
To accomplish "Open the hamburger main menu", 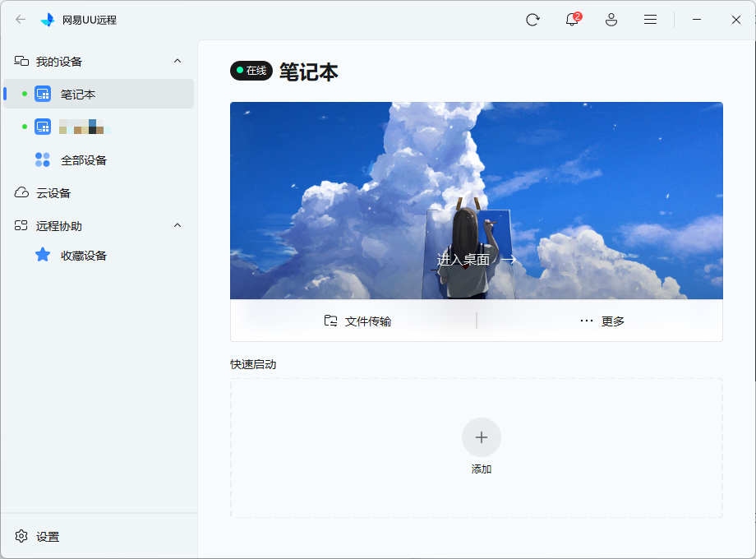I will tap(650, 20).
